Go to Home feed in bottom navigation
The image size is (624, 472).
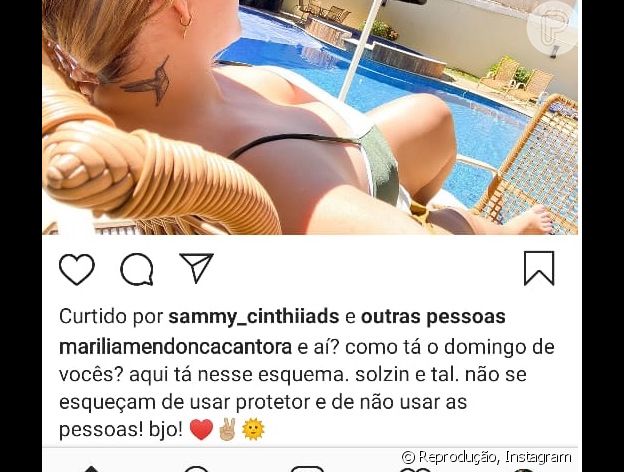pos(91,469)
